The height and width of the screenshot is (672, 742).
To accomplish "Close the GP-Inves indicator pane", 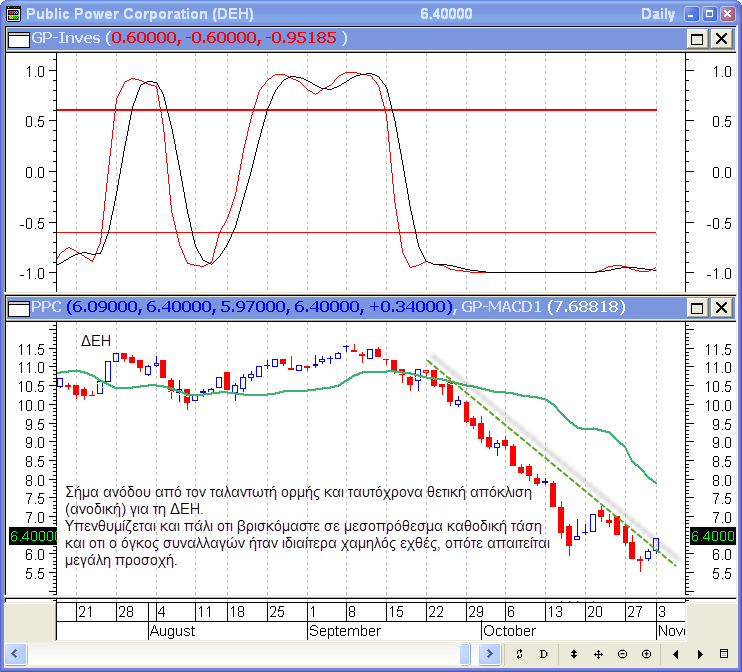I will coord(720,38).
